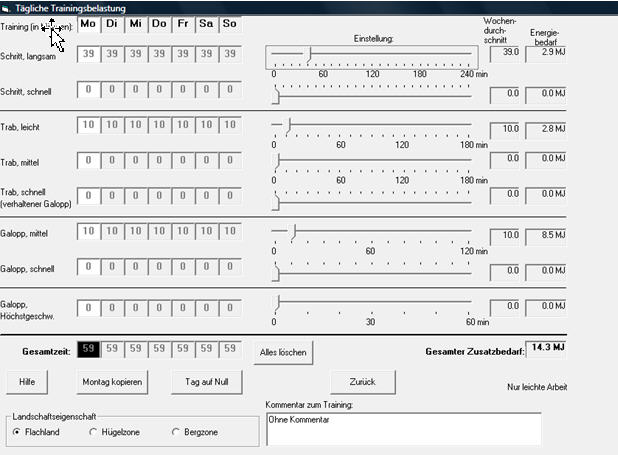618x455 pixels.
Task: Select the Bergzone radio button
Action: [x=176, y=432]
